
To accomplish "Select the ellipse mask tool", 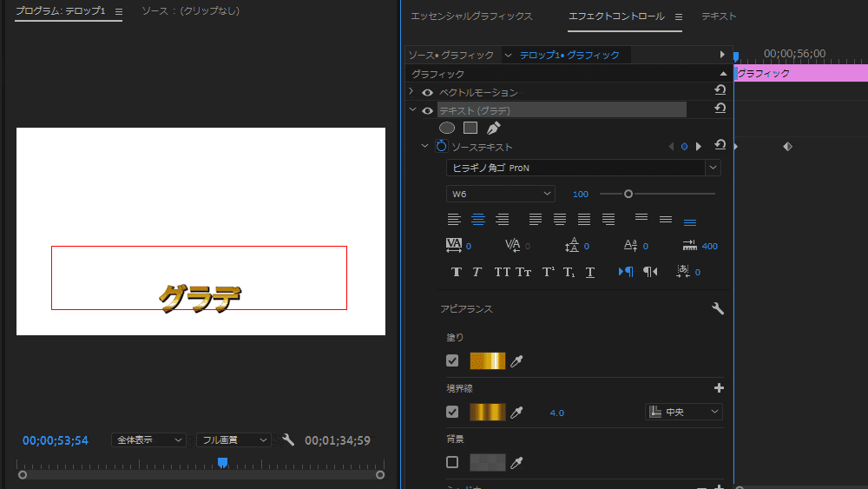I will [447, 128].
